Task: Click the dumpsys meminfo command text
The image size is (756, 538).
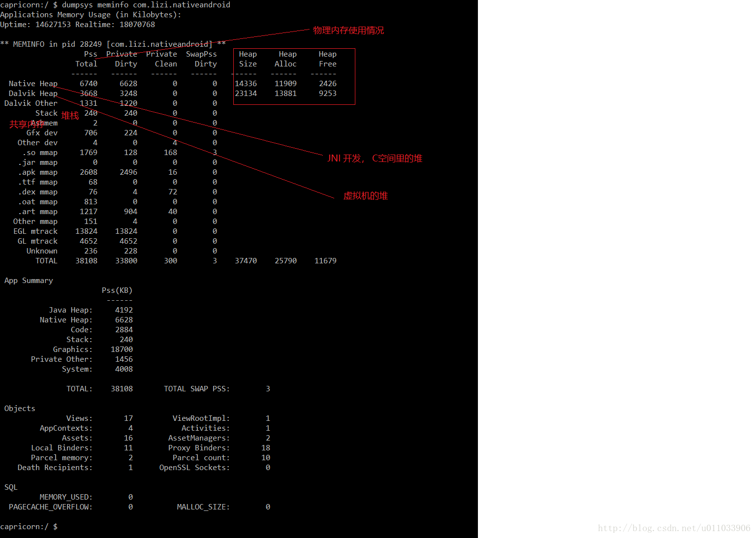Action: point(146,5)
